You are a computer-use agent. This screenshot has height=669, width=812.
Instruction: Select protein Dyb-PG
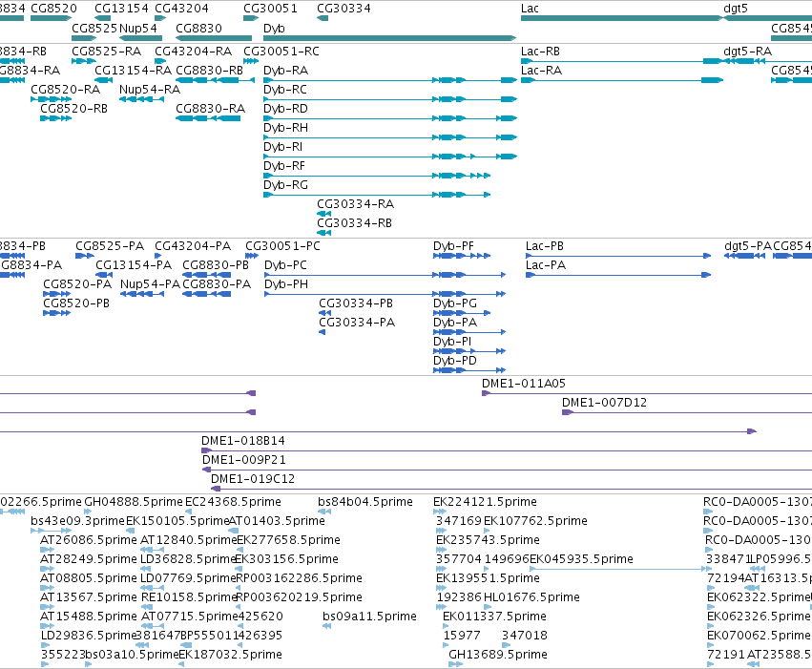pyautogui.click(x=455, y=303)
